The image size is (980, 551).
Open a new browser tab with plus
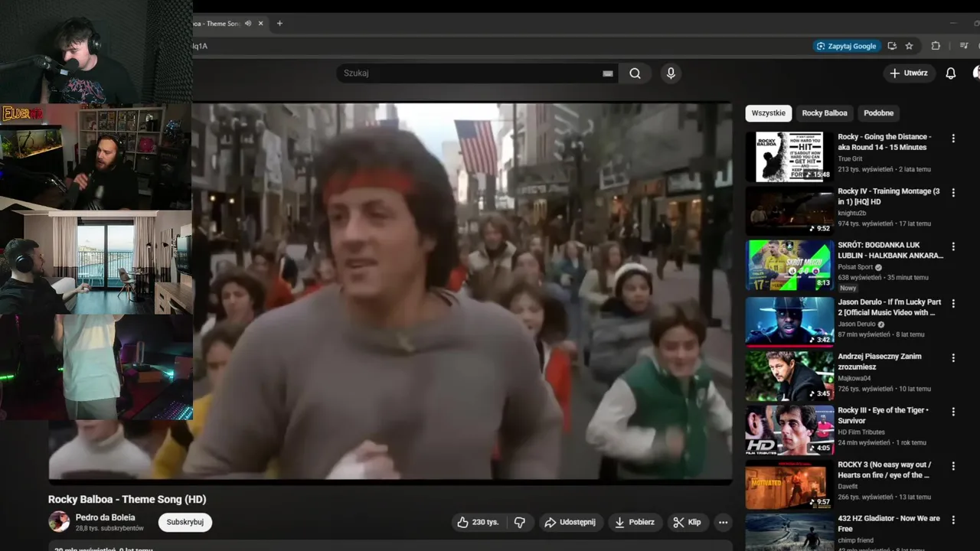click(x=279, y=24)
